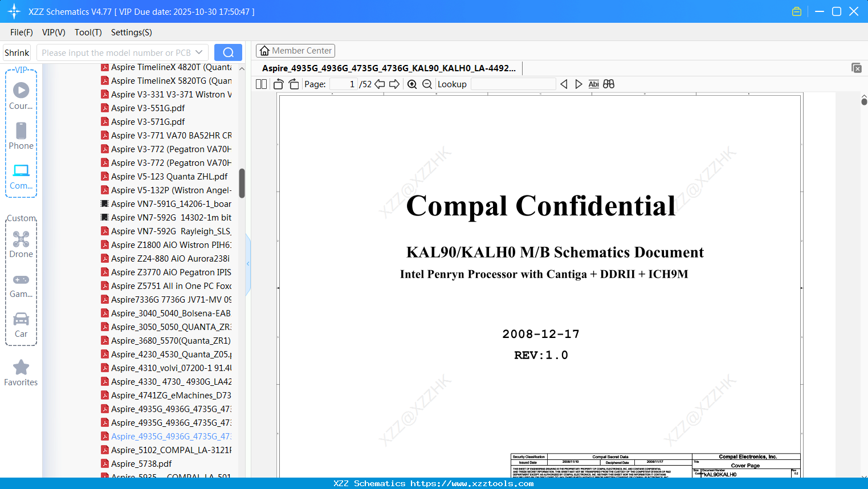
Task: Open Aspire VN7-592G Rayleigh_SLS file
Action: coord(166,231)
